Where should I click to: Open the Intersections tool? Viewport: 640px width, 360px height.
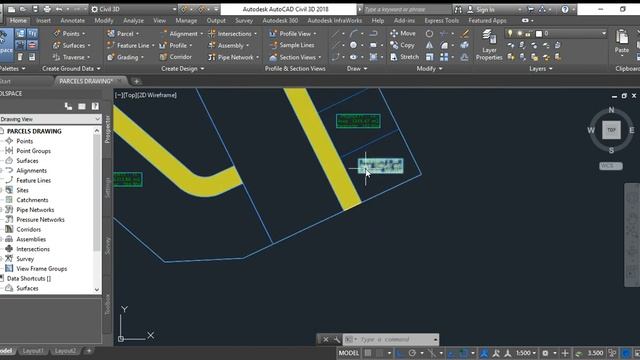coord(233,33)
